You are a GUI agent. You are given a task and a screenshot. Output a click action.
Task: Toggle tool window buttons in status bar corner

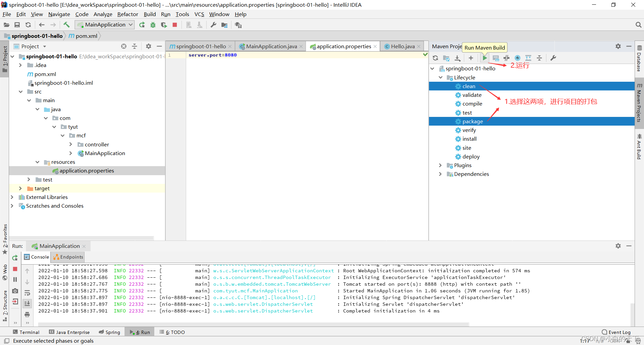pyautogui.click(x=6, y=341)
